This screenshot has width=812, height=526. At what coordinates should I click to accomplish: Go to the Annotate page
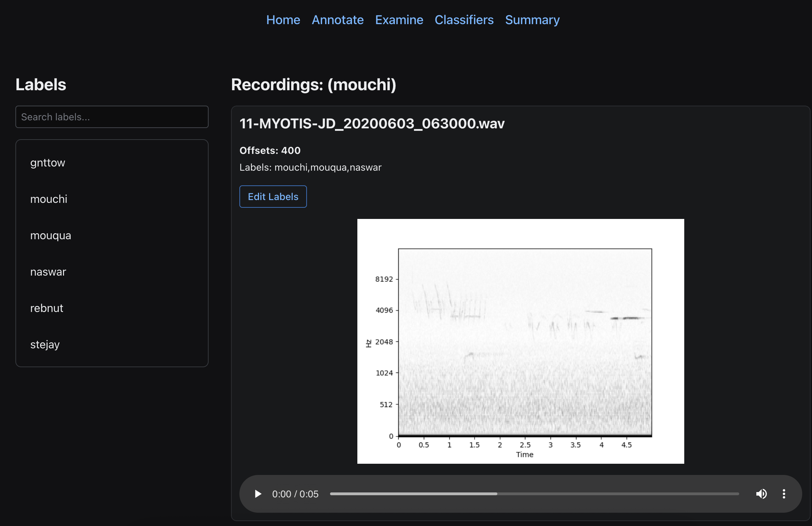coord(337,20)
